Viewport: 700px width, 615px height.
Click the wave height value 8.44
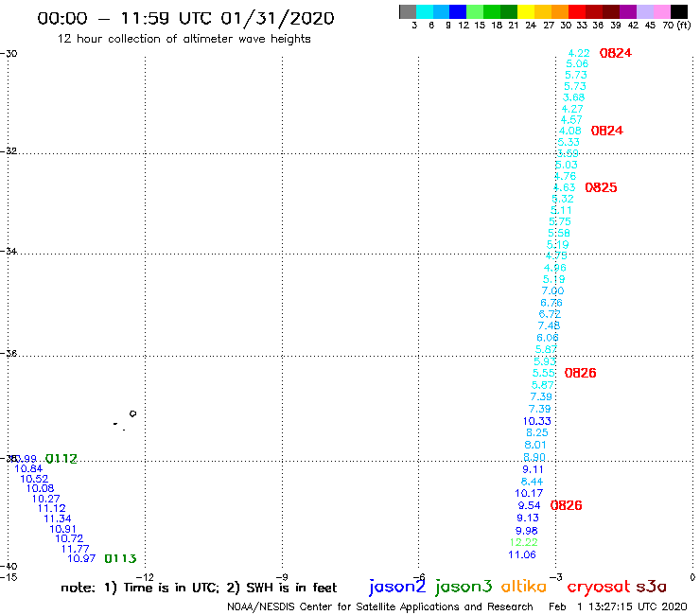(533, 482)
